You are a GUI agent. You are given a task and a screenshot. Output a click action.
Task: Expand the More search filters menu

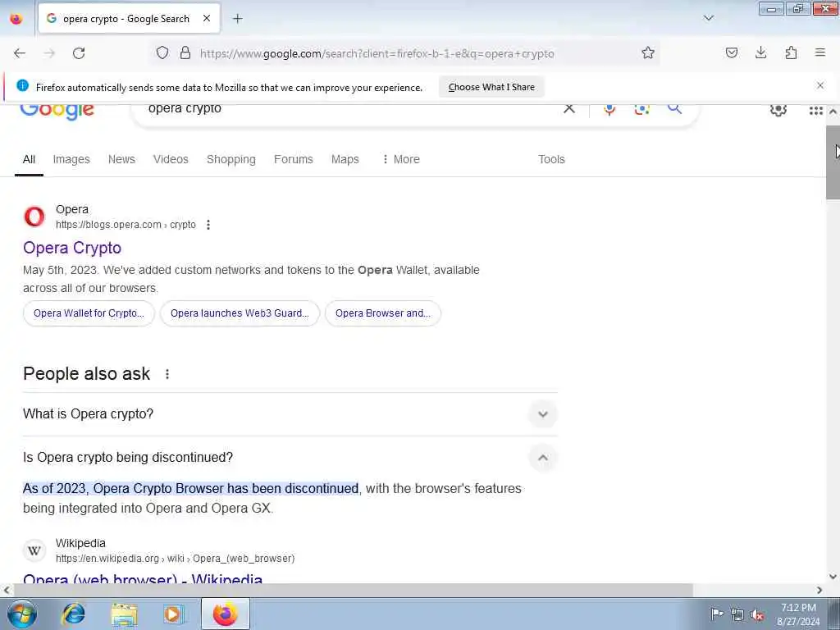400,160
